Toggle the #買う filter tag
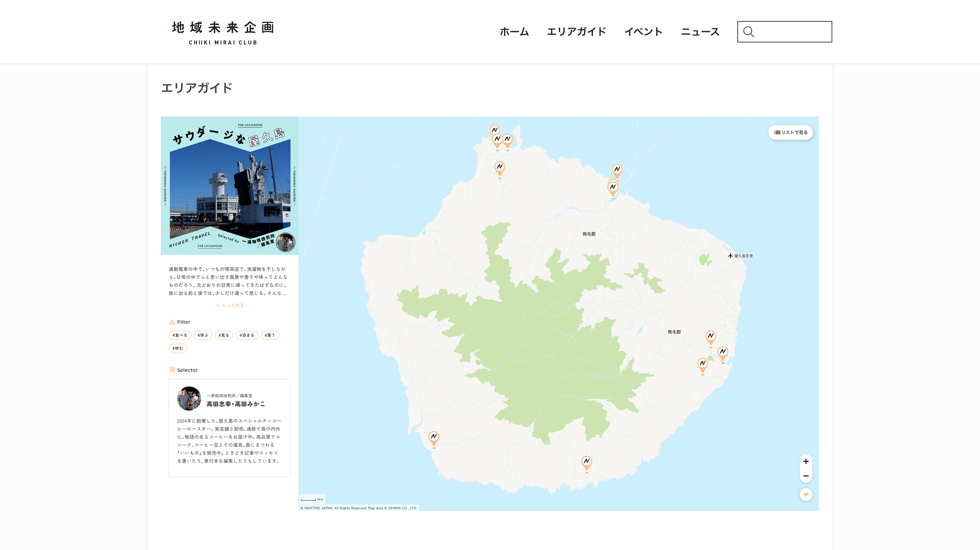This screenshot has width=980, height=550. tap(270, 335)
